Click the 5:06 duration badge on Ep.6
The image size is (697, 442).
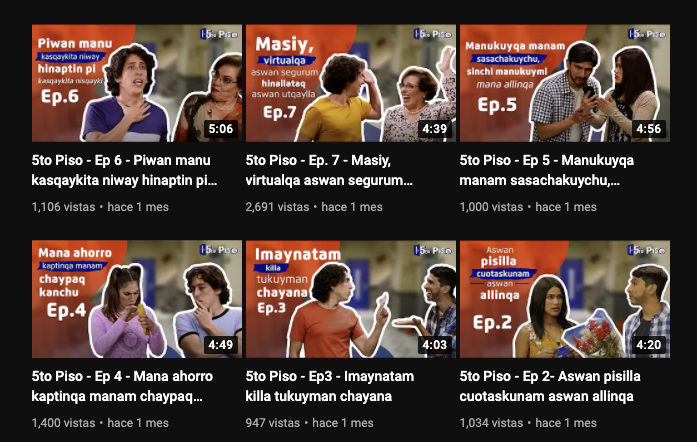220,129
